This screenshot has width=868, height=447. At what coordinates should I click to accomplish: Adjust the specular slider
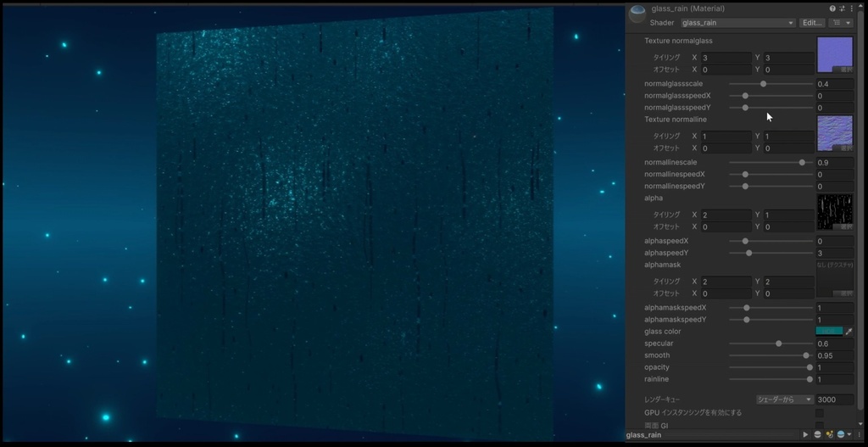771,344
